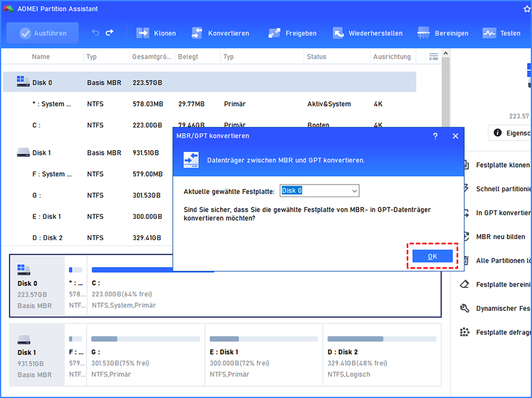532x398 pixels.
Task: Select the Disk 1 row in list
Action: [x=88, y=153]
